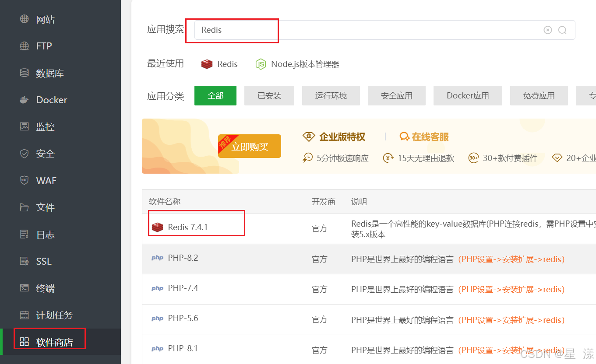Viewport: 596px width, 364px height.
Task: Click the 开发商 column header
Action: point(324,202)
